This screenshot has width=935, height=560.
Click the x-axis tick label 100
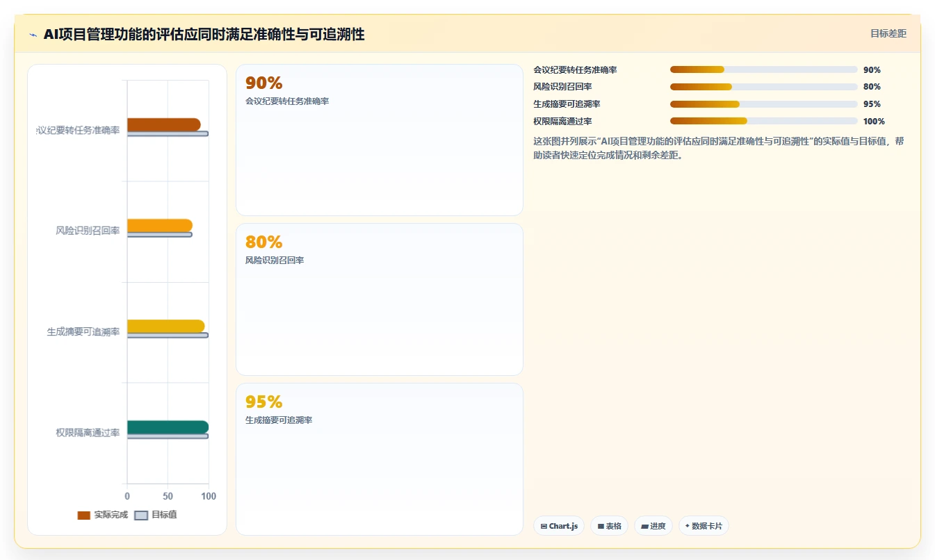[209, 496]
